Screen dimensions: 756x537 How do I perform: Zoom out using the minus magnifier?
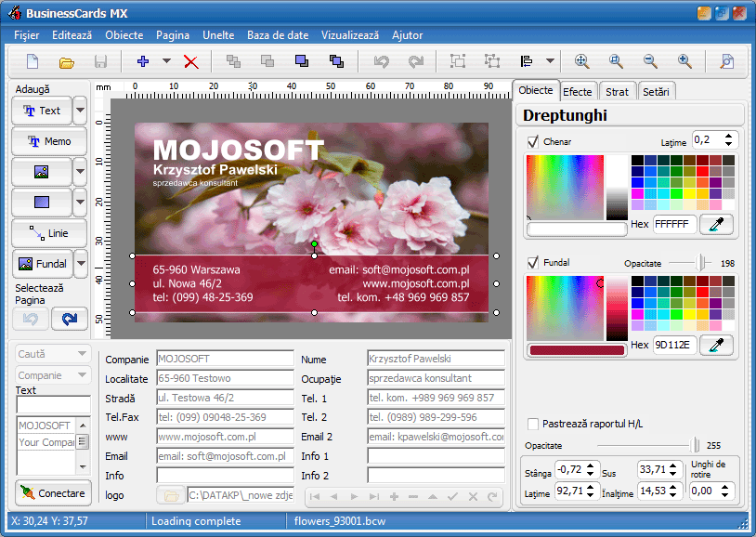pos(650,61)
